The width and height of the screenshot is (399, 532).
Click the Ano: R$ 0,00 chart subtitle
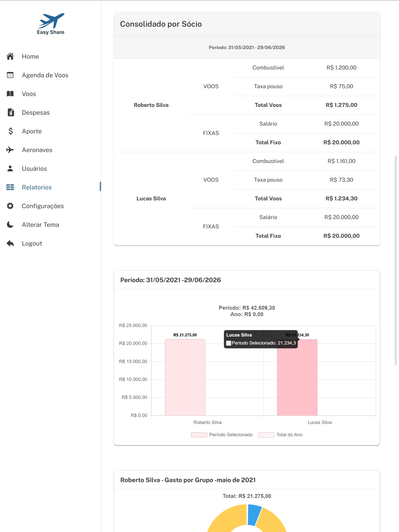(247, 314)
